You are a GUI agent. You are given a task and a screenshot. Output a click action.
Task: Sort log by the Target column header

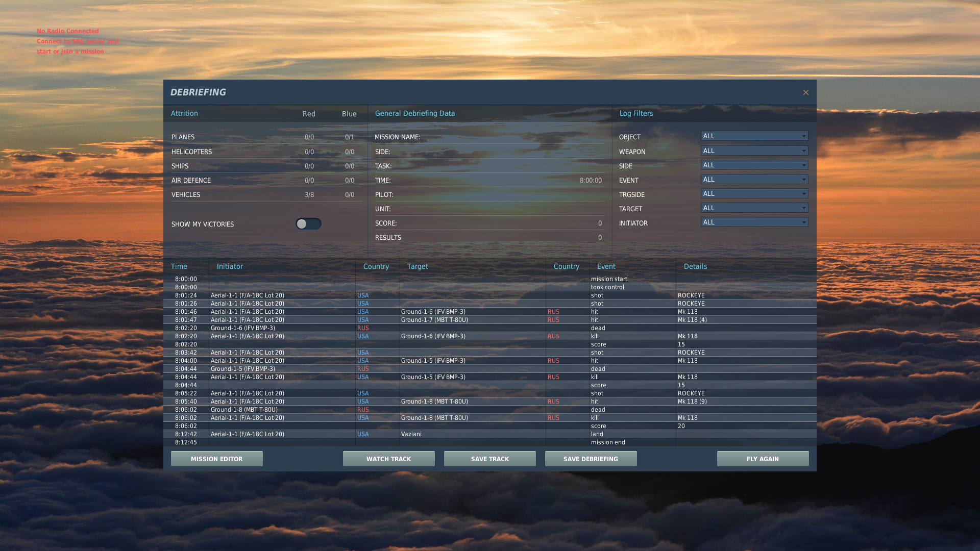418,266
